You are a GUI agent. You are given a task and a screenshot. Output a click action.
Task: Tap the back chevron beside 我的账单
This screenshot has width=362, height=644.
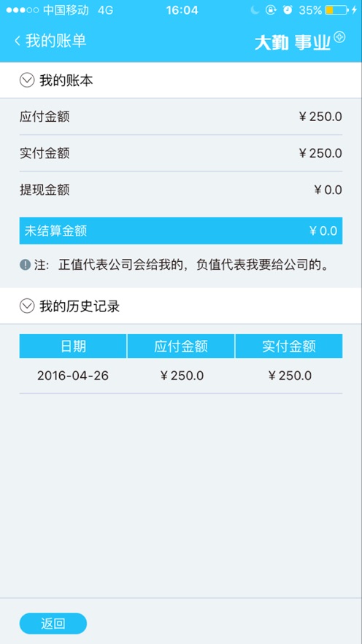click(x=18, y=41)
